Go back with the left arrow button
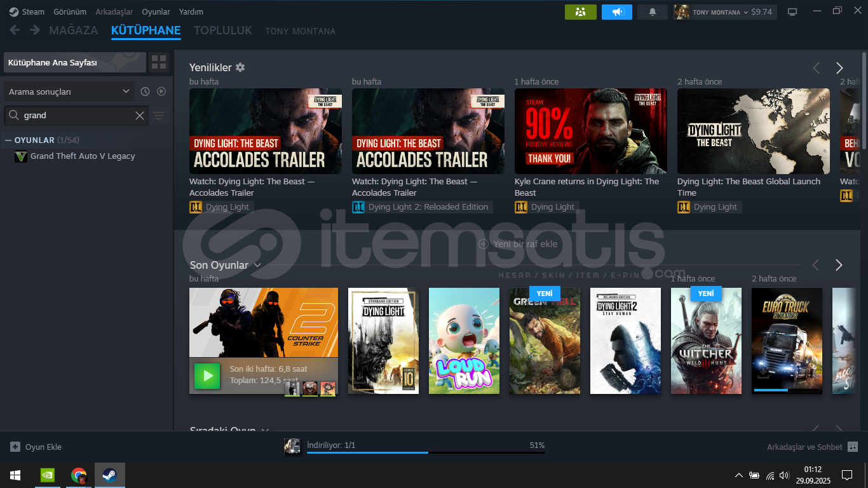 click(15, 30)
